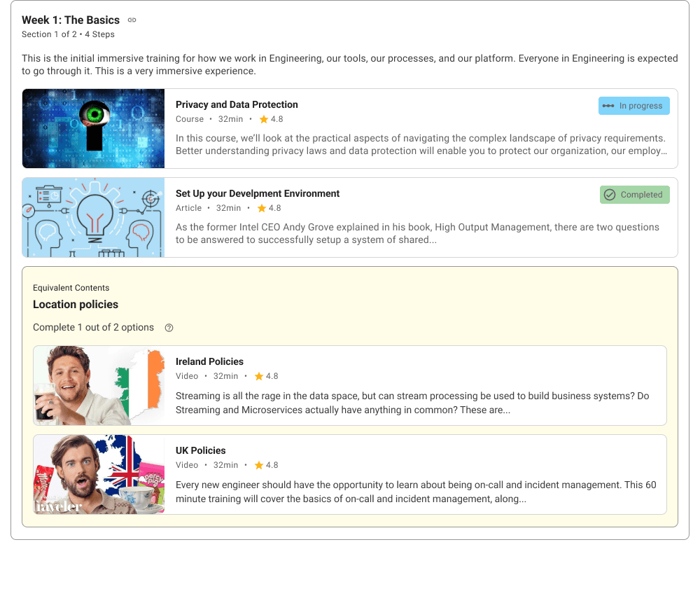Open the UK Policies video title

click(x=200, y=450)
